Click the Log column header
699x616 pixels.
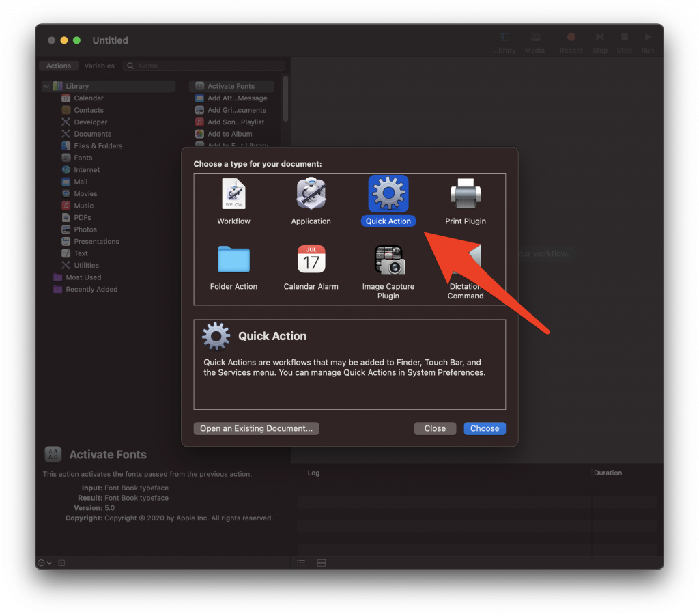[313, 473]
